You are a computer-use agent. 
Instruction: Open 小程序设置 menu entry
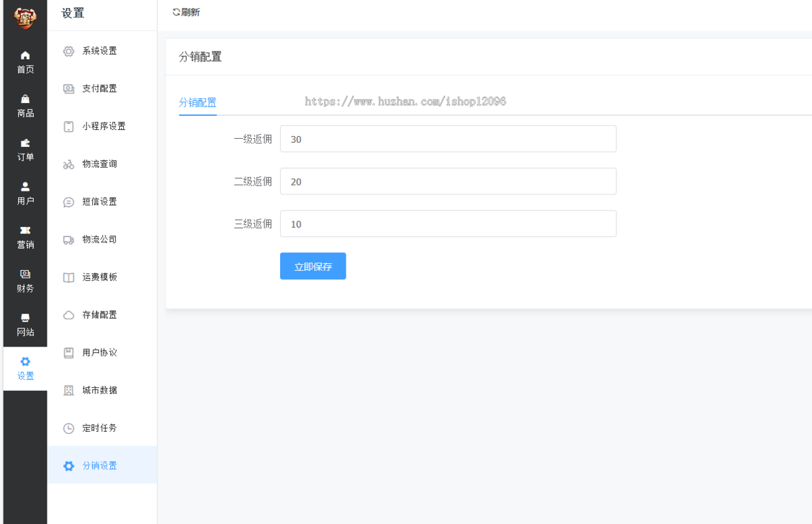[102, 127]
